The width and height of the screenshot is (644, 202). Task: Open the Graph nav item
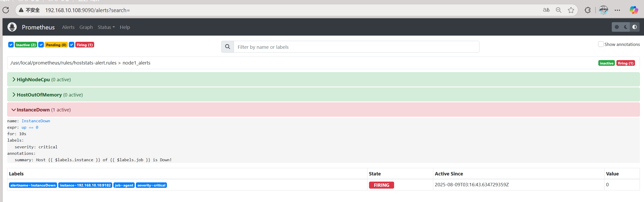pos(86,27)
